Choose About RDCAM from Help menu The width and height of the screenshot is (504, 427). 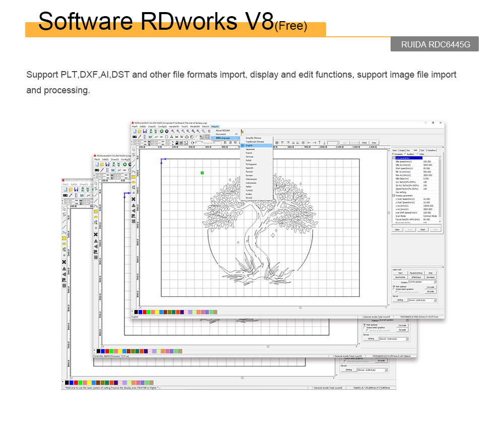[x=223, y=131]
